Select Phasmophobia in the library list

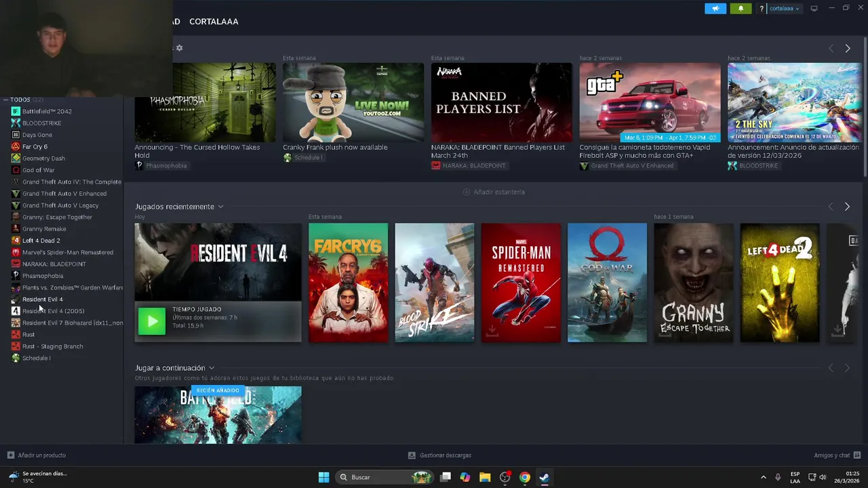43,276
